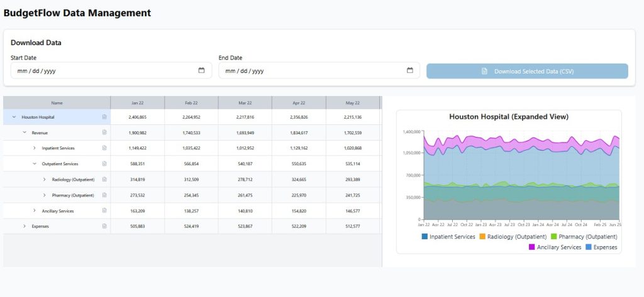The width and height of the screenshot is (644, 297).
Task: Click the Name column header
Action: click(x=57, y=102)
